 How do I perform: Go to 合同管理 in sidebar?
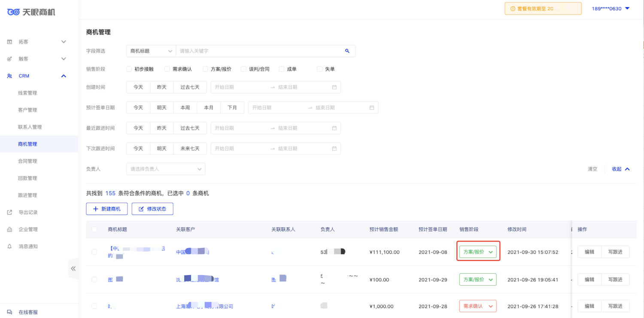pyautogui.click(x=27, y=161)
